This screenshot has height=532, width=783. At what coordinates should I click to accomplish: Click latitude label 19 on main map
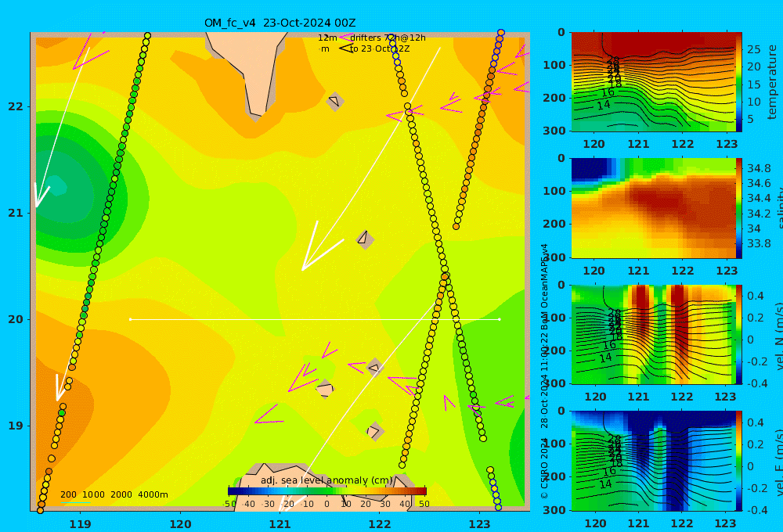pyautogui.click(x=16, y=426)
